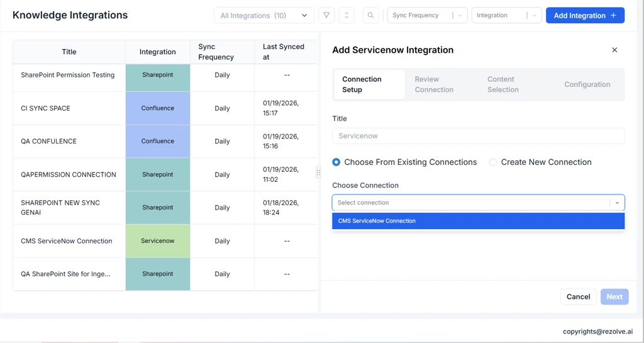This screenshot has width=644, height=343.
Task: Click the filter funnel icon
Action: click(326, 15)
